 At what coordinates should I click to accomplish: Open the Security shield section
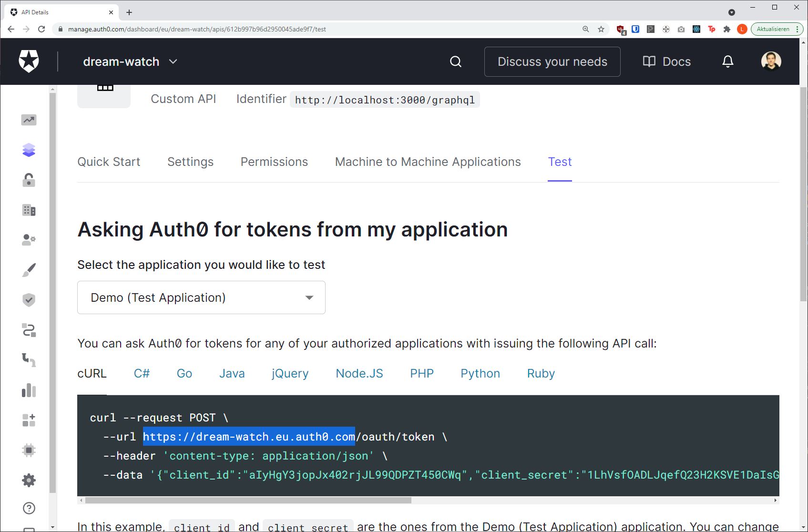click(x=29, y=300)
